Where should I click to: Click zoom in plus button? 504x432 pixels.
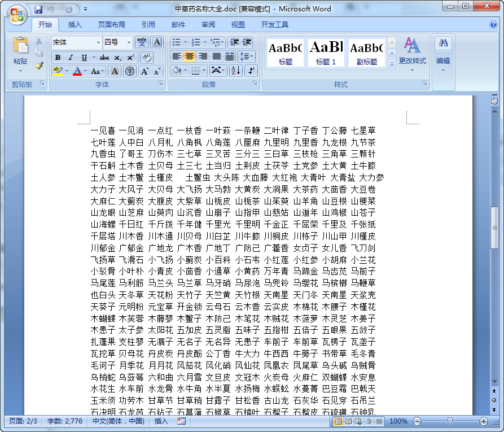coord(484,421)
